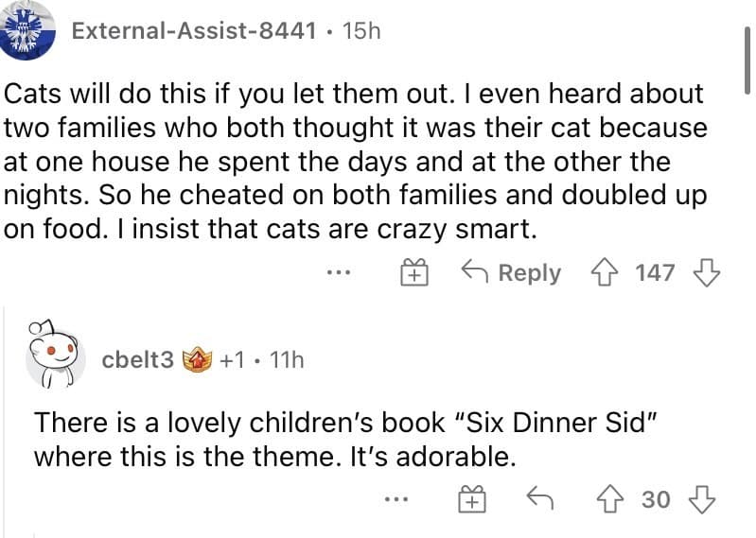The height and width of the screenshot is (538, 756).
Task: Open External-Assist-8441's profile avatar
Action: (x=27, y=30)
